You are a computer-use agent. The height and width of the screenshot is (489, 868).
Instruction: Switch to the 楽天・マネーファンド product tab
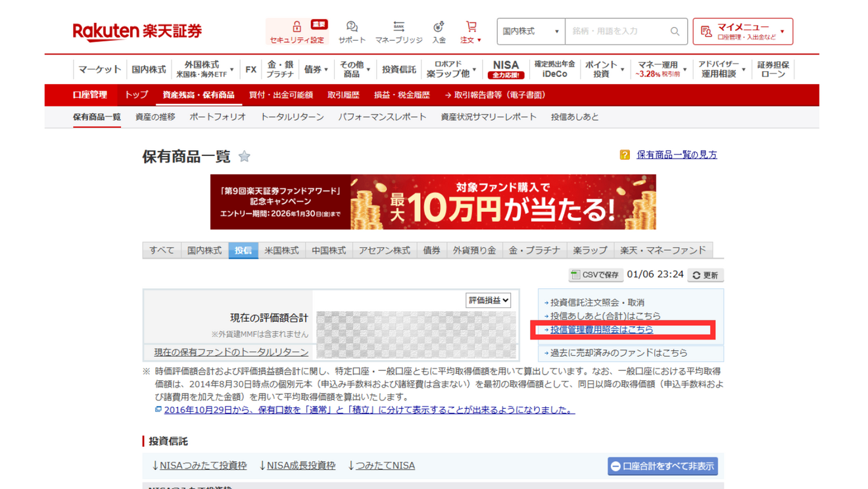click(x=663, y=251)
